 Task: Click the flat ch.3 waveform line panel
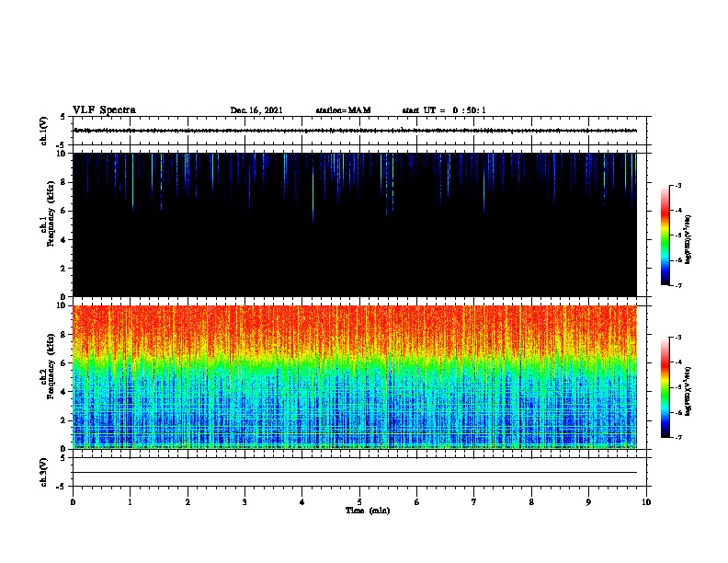click(359, 472)
